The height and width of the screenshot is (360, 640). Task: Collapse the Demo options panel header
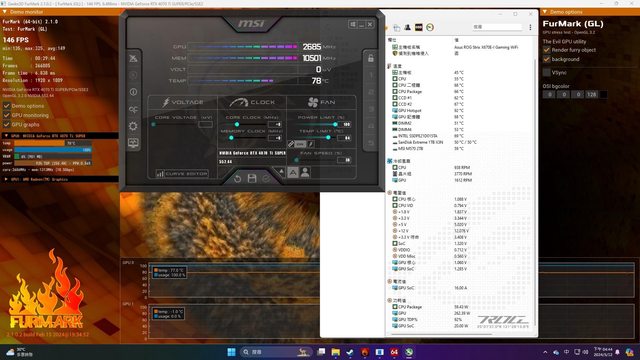coord(545,12)
